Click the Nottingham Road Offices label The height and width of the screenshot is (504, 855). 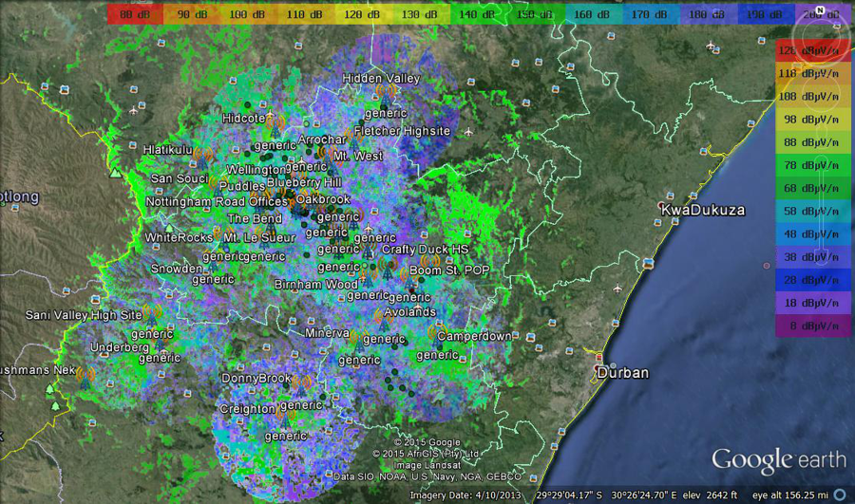[218, 202]
